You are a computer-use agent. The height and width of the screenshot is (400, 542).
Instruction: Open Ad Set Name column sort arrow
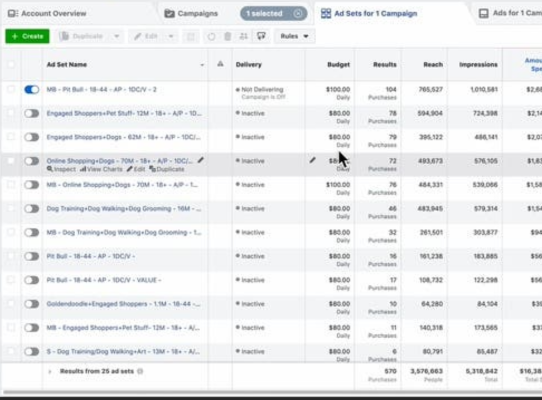coord(202,65)
